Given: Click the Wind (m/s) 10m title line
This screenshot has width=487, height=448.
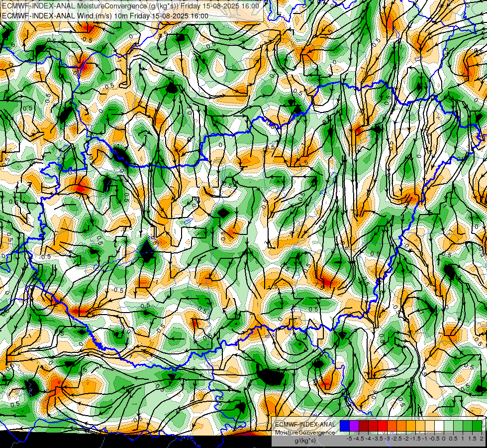Looking at the screenshot, I should tap(105, 16).
